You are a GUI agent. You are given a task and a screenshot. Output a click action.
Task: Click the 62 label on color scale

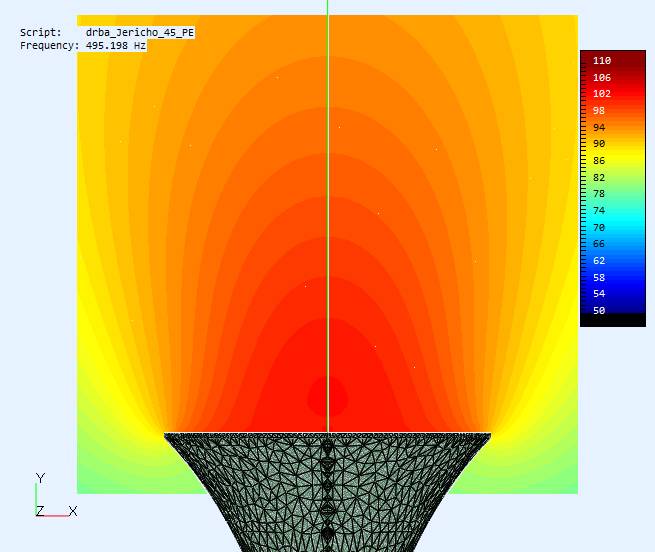(x=599, y=260)
